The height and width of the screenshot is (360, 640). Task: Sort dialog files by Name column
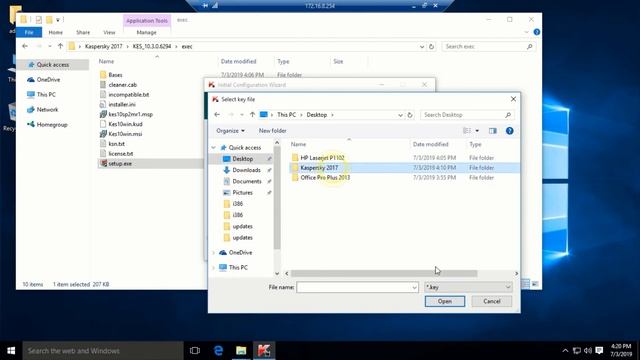pyautogui.click(x=298, y=144)
